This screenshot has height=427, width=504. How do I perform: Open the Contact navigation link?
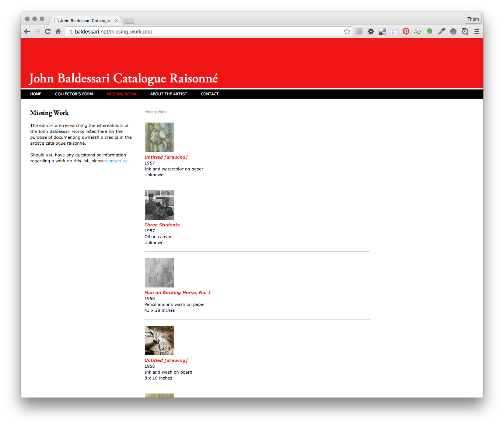tap(210, 94)
